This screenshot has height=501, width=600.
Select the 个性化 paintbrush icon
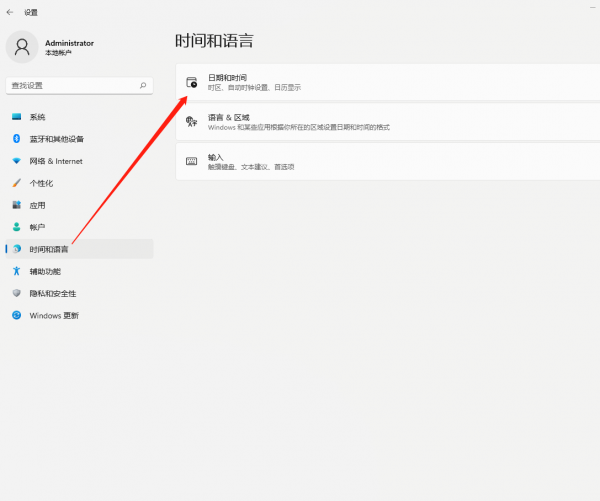click(x=16, y=183)
